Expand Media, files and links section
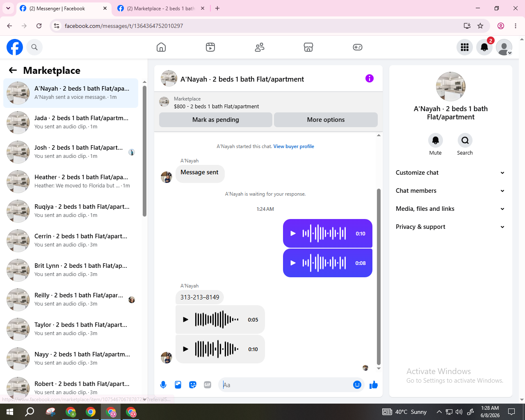This screenshot has width=525, height=420. [x=450, y=209]
